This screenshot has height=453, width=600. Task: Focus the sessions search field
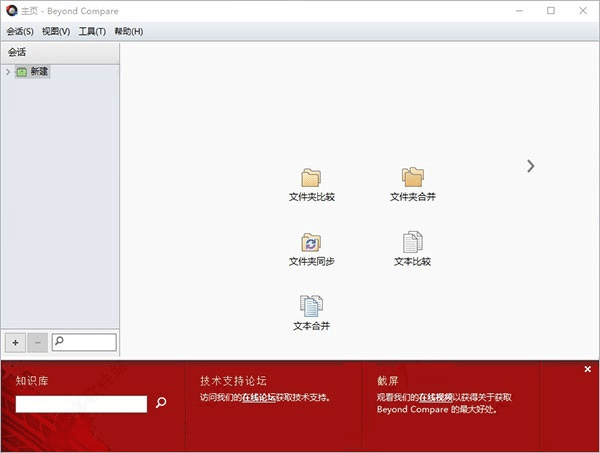pos(84,342)
